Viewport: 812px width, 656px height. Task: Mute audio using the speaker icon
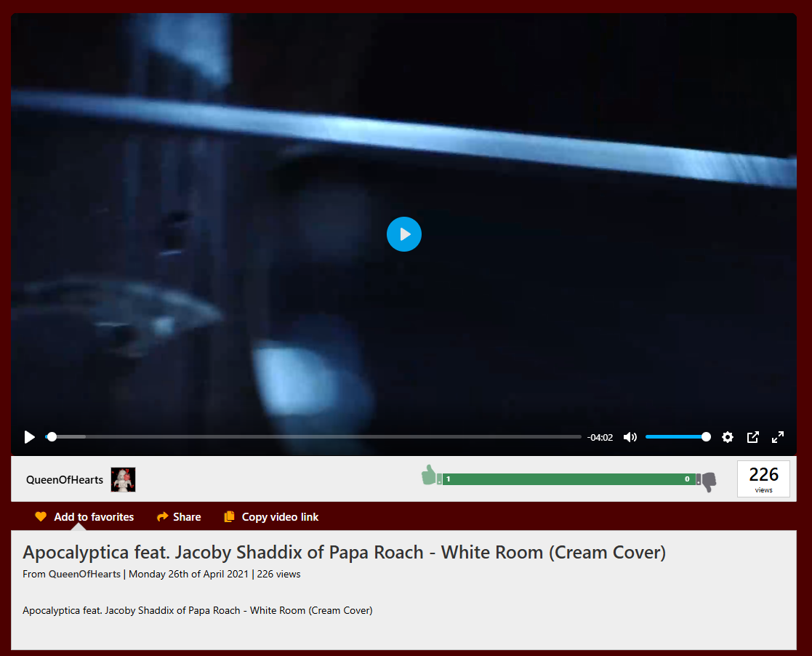point(630,437)
